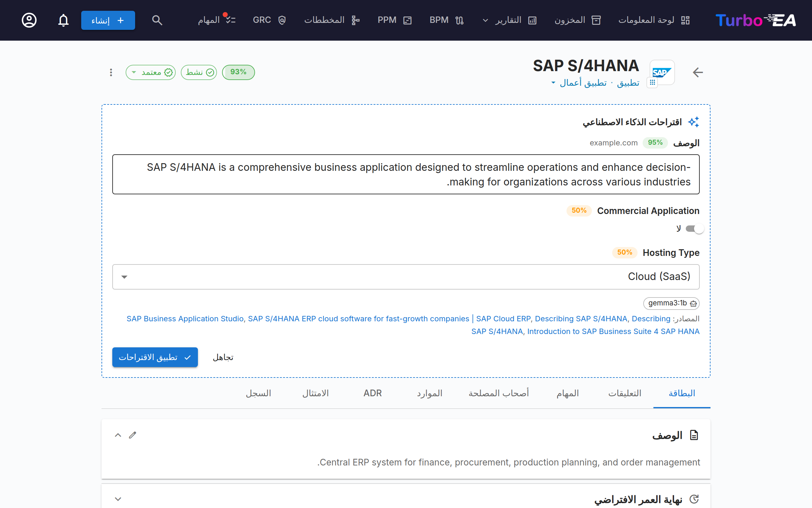This screenshot has width=812, height=508.
Task: Switch to أصحاب المصلحة stakeholders tab
Action: point(499,393)
